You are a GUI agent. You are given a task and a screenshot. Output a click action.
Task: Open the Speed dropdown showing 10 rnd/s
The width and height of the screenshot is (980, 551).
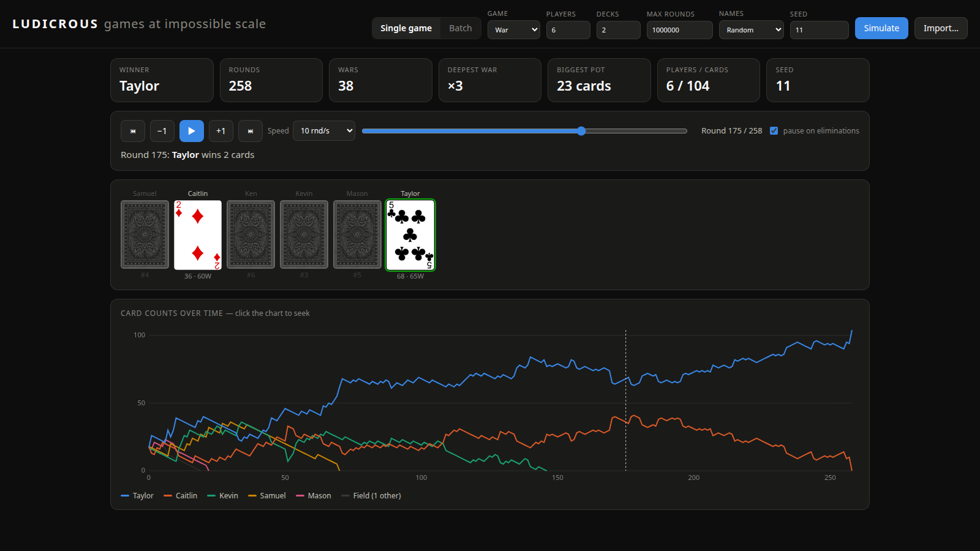[x=324, y=131]
